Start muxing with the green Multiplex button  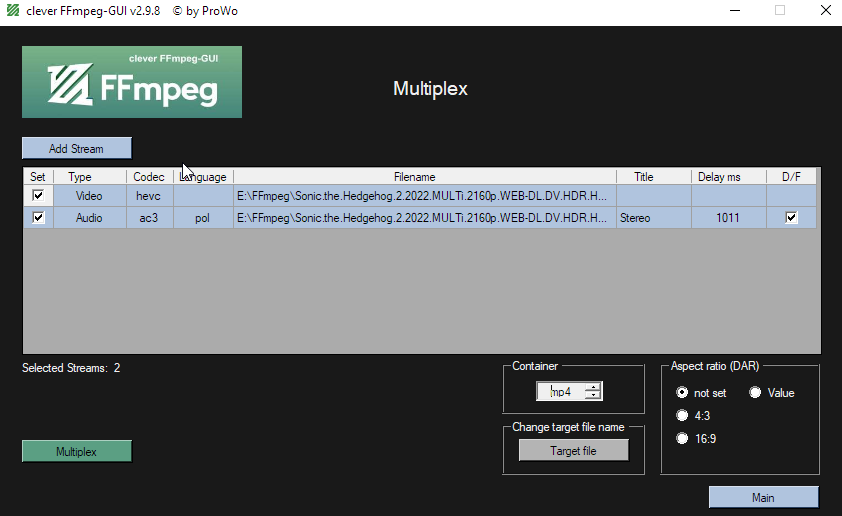tap(77, 451)
